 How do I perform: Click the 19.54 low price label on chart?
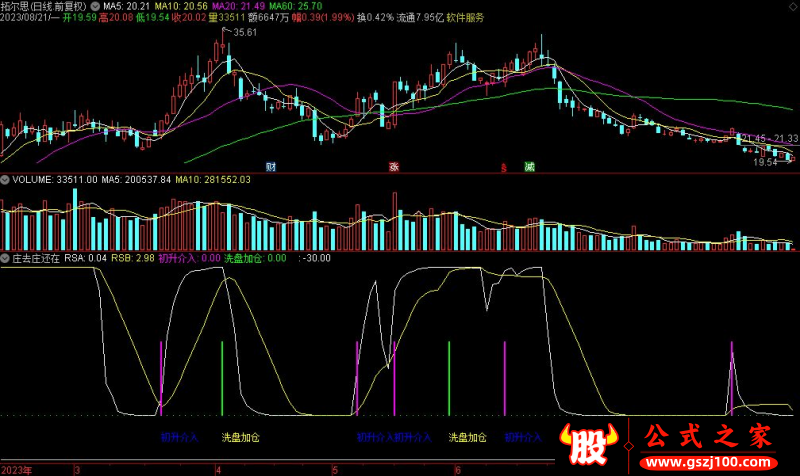pos(765,162)
